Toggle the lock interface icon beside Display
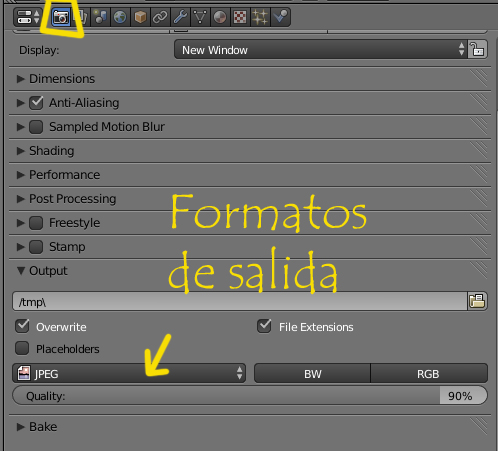The height and width of the screenshot is (451, 498). [478, 50]
